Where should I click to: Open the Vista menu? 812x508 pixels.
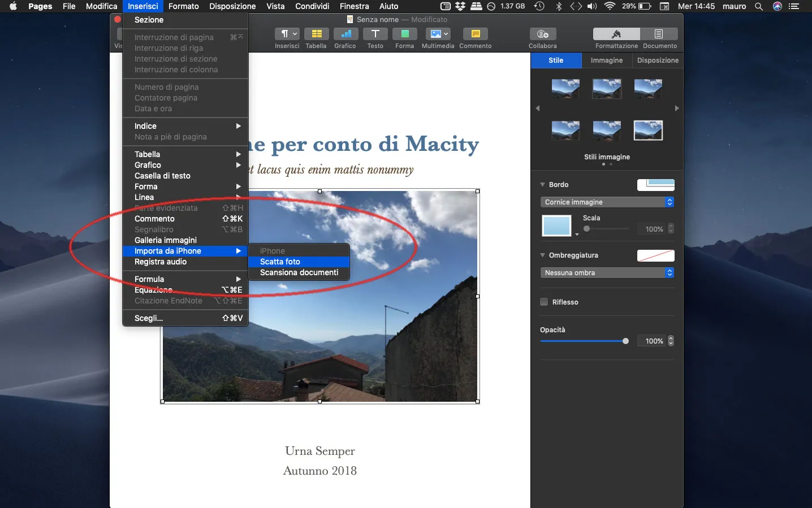tap(275, 6)
